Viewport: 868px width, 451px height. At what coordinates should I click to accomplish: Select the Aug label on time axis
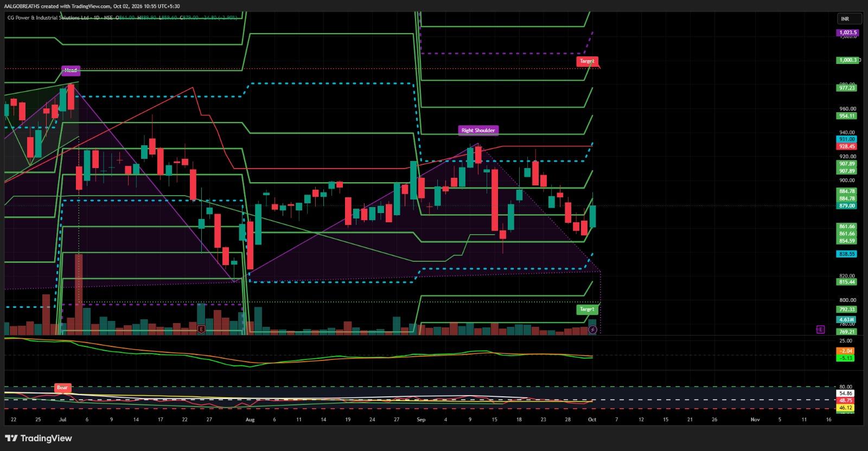coord(250,420)
